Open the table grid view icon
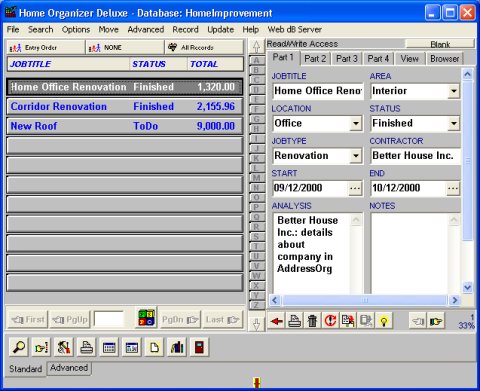 click(x=109, y=347)
